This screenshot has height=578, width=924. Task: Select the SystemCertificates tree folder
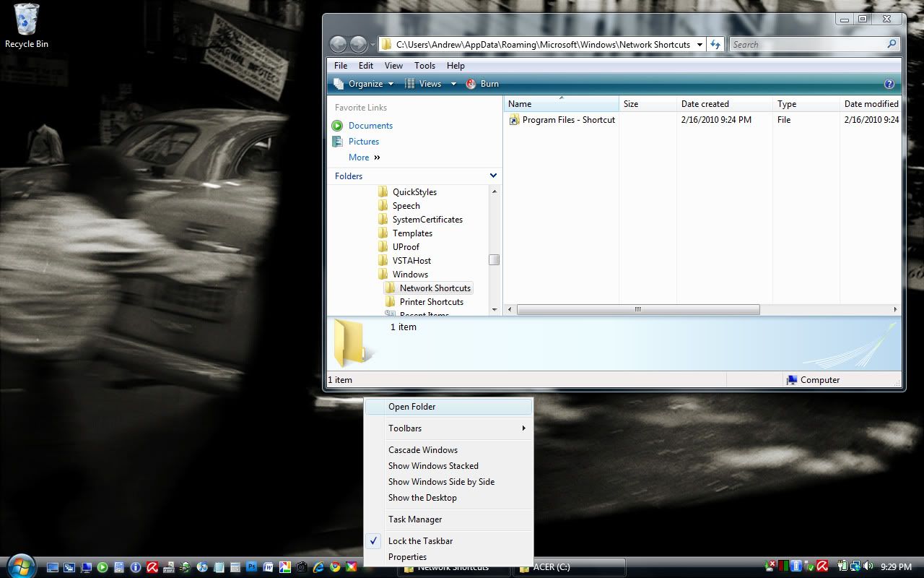coord(420,220)
